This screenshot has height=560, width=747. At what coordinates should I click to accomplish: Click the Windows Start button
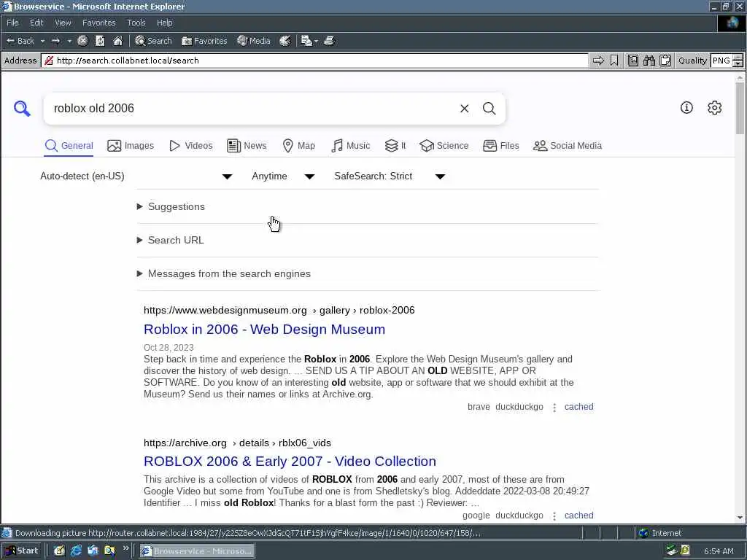click(x=22, y=551)
